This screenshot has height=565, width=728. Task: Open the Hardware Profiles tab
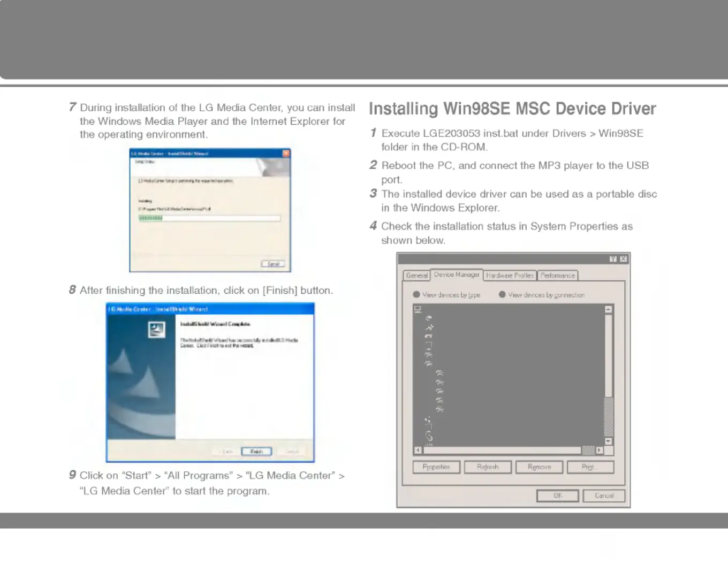pyautogui.click(x=510, y=276)
